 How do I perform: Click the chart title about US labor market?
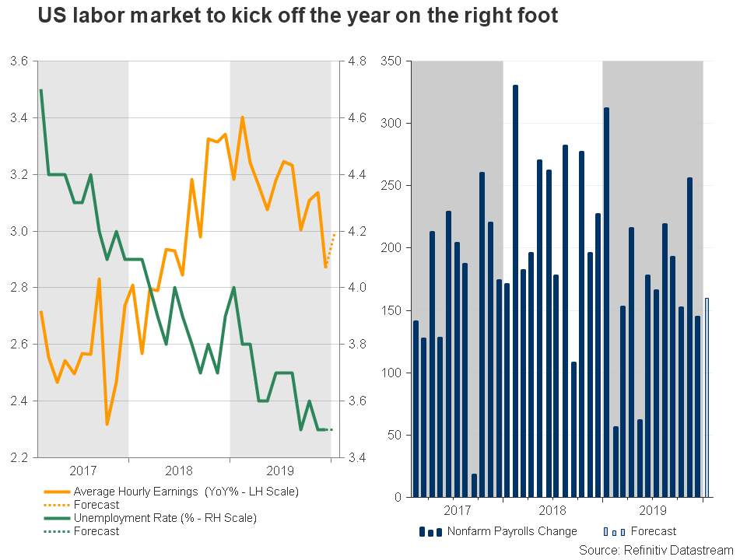pos(298,16)
